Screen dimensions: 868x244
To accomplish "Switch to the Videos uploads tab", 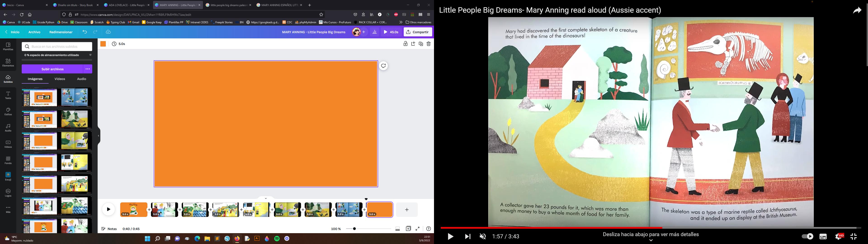I will tap(60, 79).
